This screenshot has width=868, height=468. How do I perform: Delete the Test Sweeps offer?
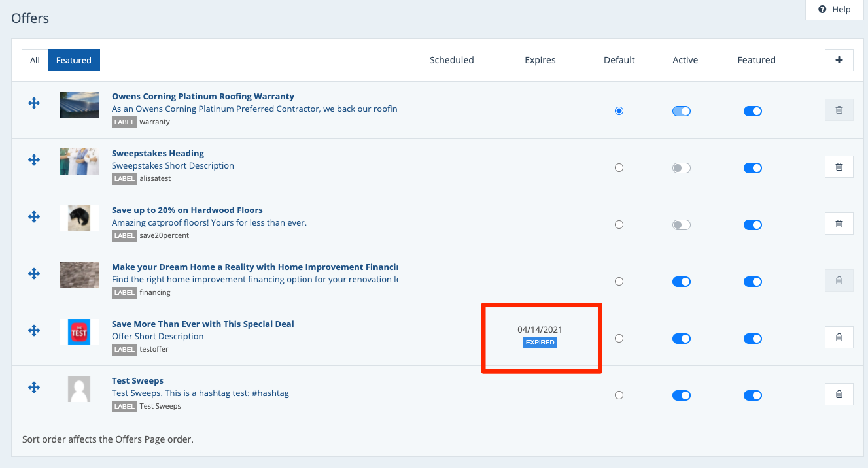(x=839, y=394)
